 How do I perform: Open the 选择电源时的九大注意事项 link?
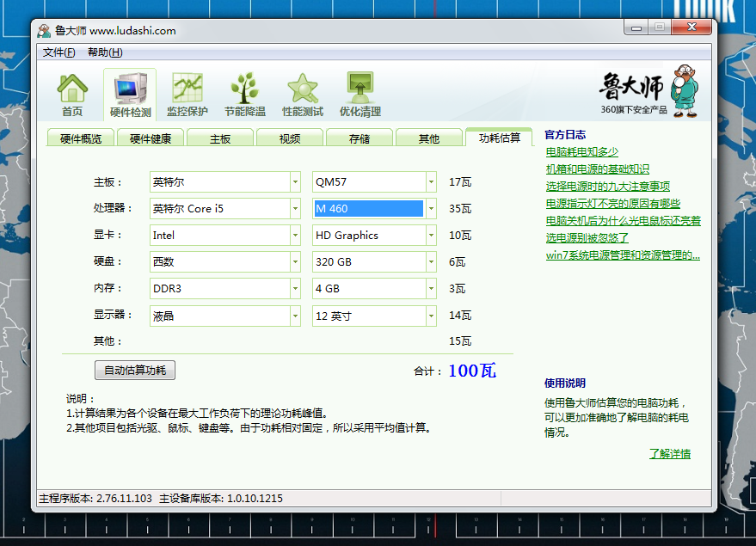pos(608,186)
